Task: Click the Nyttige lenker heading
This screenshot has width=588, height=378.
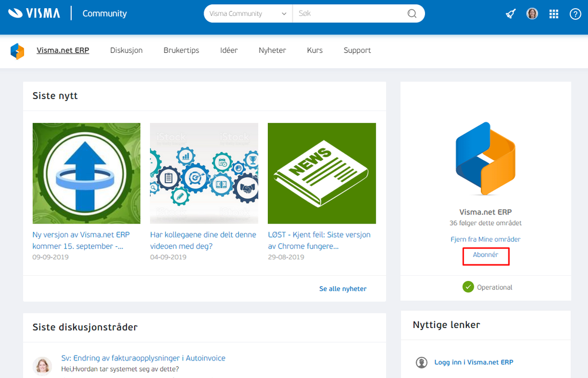Action: coord(446,325)
